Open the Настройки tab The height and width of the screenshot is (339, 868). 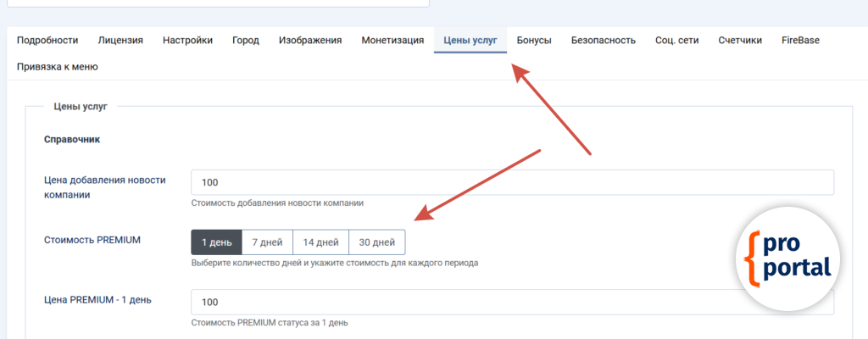[187, 40]
